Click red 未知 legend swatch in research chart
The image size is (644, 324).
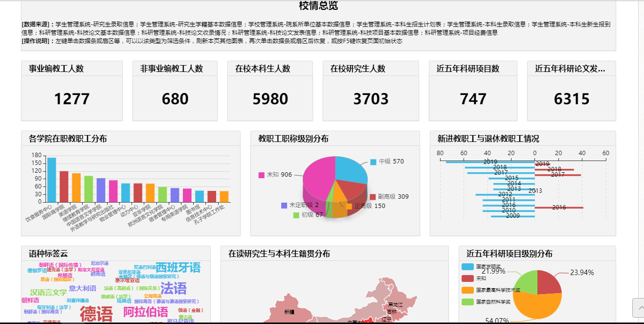pyautogui.click(x=468, y=278)
